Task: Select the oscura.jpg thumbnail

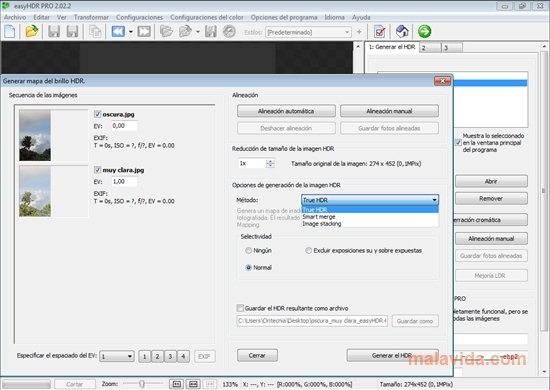Action: 35,135
